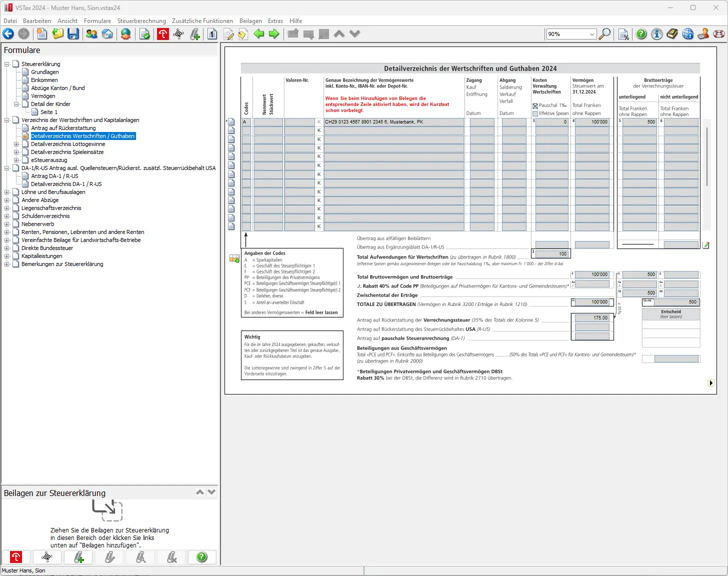
Task: Select 'Antrag auf Rückerstattung' in form tree
Action: (x=63, y=128)
